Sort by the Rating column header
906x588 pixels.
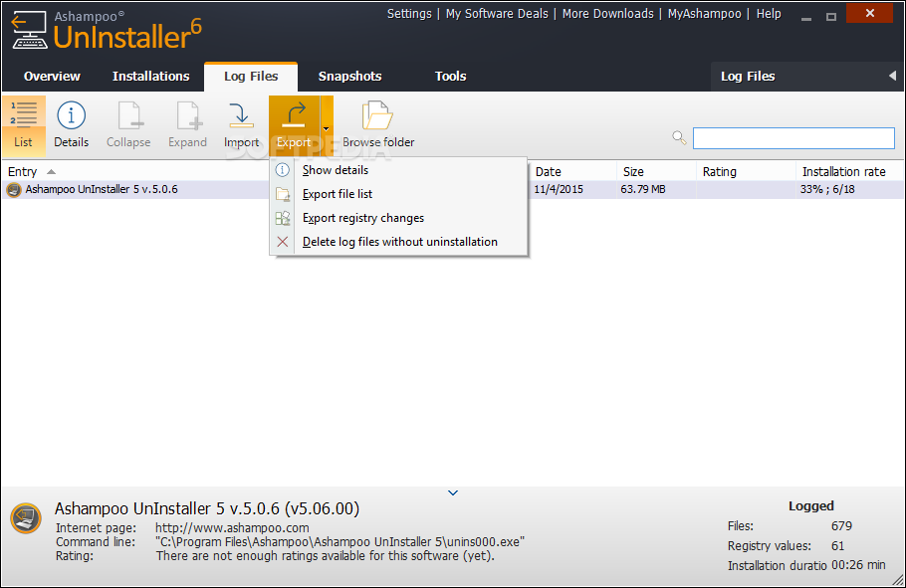pos(720,171)
